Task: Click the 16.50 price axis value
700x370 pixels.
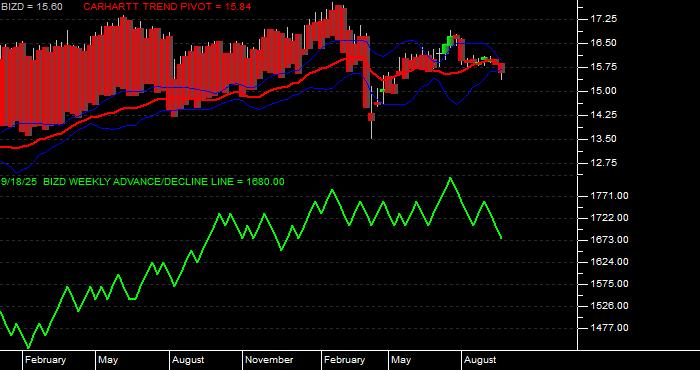Action: [x=604, y=43]
